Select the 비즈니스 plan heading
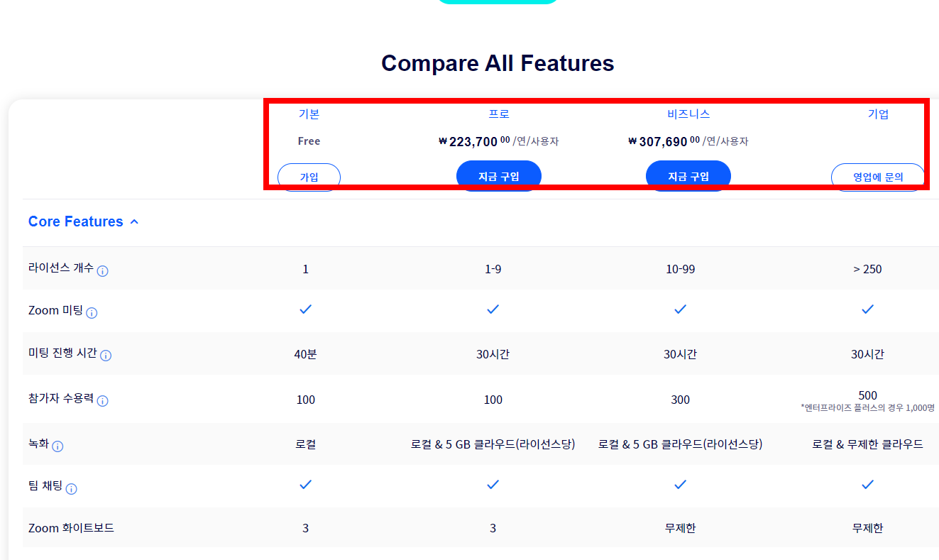This screenshot has width=939, height=560. [688, 114]
